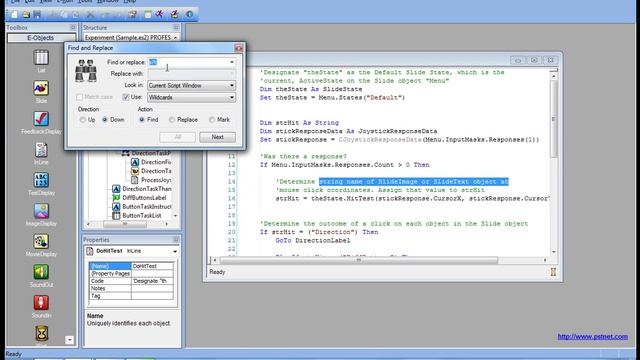Screen dimensions: 640x360
Task: Click the Find or replace input field
Action: click(x=188, y=62)
